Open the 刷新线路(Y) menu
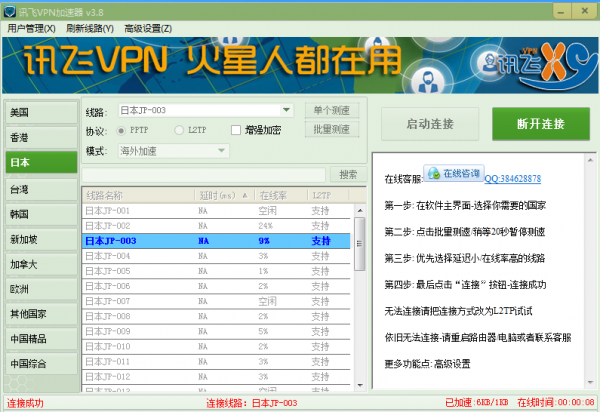Screen dimensions: 600x412 [90, 29]
